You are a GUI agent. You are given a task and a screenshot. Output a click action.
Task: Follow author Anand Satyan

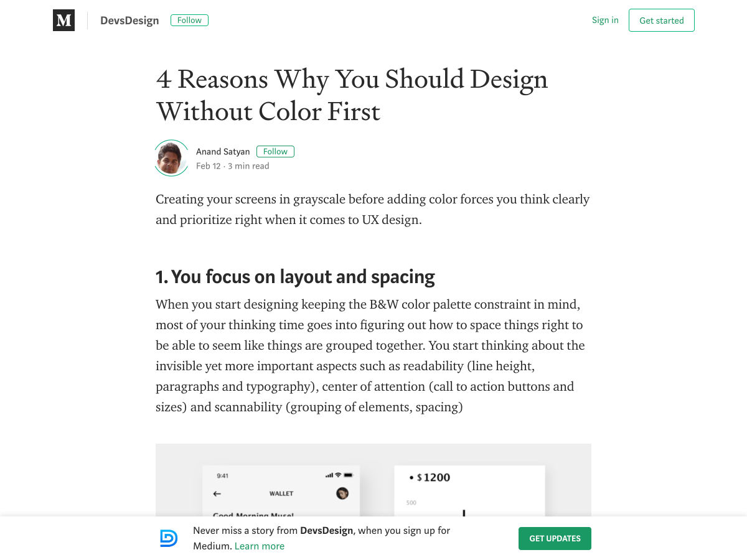tap(275, 151)
